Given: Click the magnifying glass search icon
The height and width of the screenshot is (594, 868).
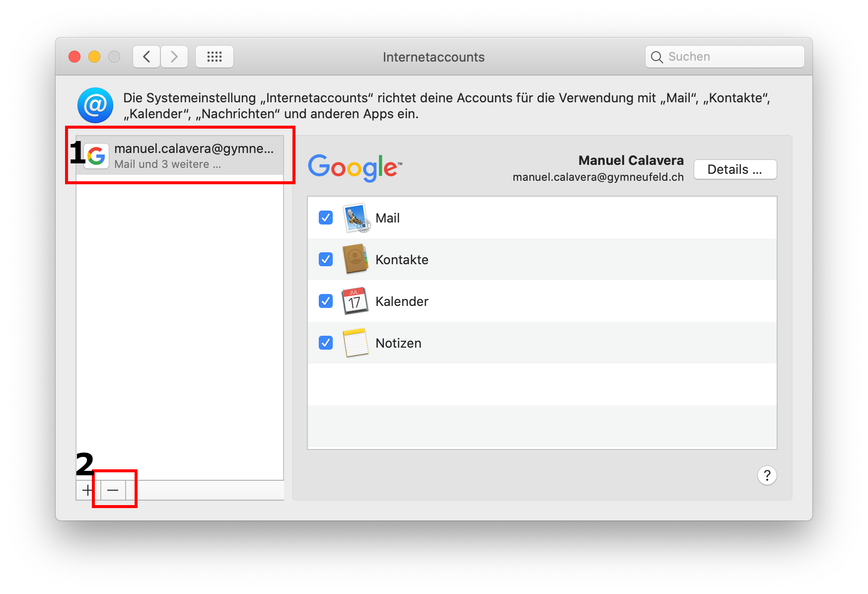Looking at the screenshot, I should pyautogui.click(x=656, y=57).
